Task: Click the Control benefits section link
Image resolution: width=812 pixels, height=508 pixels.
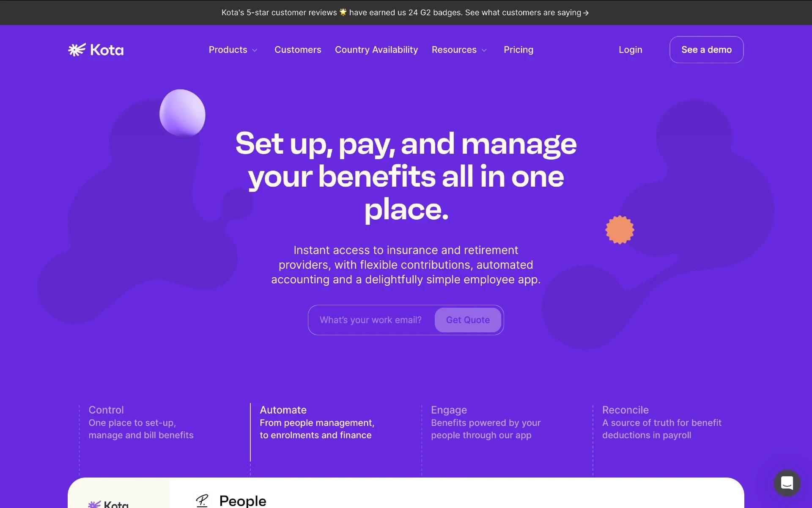Action: (x=141, y=422)
